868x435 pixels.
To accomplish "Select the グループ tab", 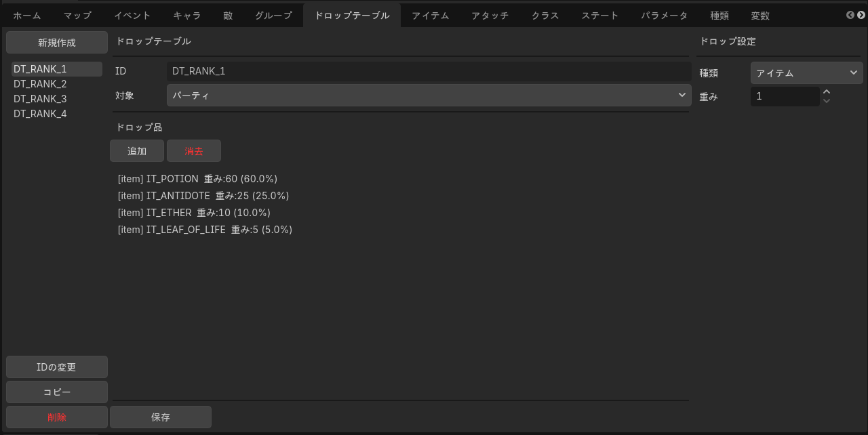I will point(273,16).
